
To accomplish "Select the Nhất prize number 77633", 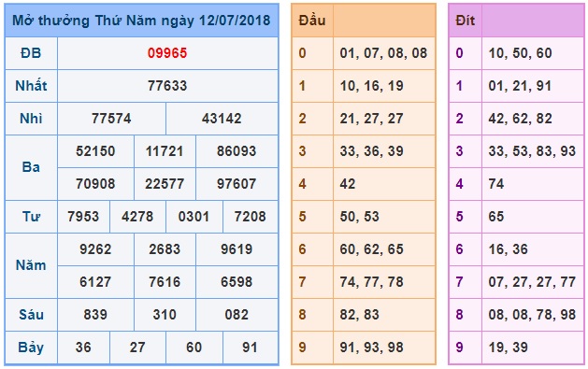I will coord(167,86).
